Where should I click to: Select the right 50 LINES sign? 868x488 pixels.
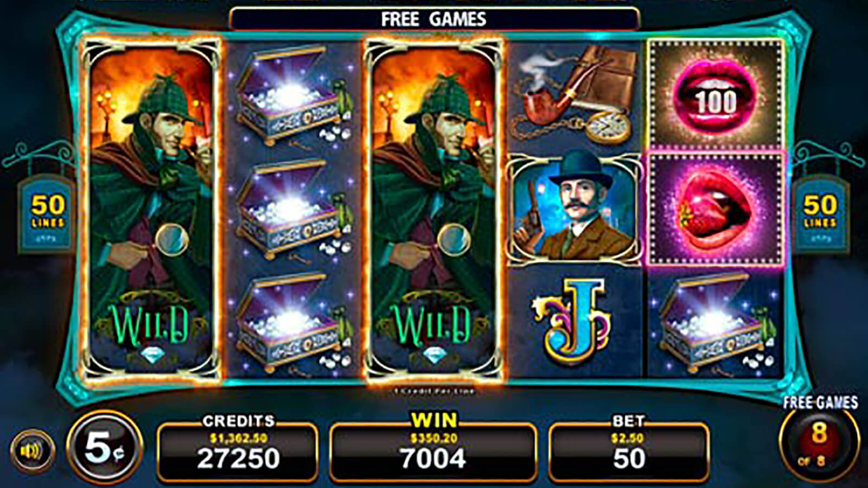pos(820,214)
